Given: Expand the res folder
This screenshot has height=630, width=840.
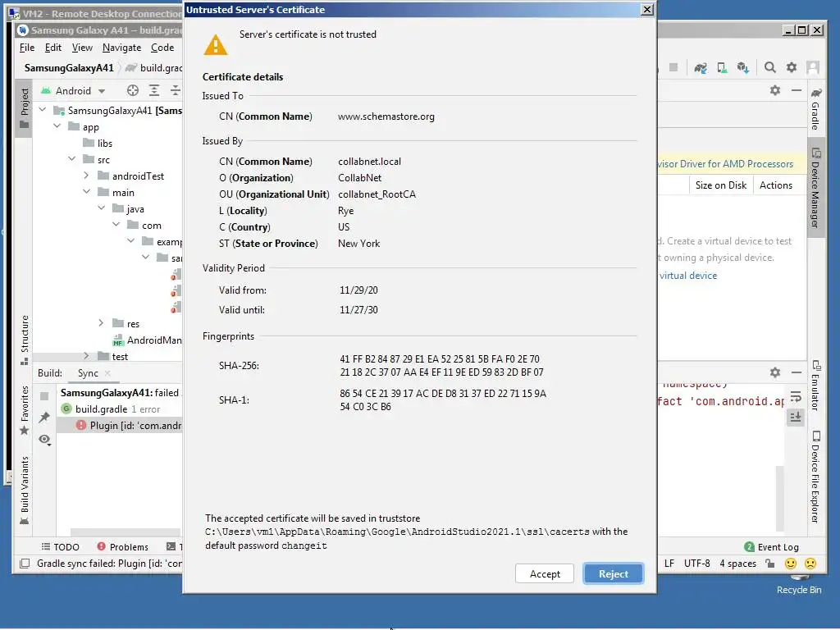Looking at the screenshot, I should click(101, 323).
